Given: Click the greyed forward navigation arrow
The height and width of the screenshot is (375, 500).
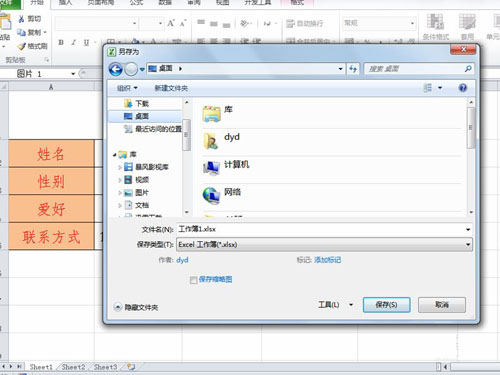Looking at the screenshot, I should 131,69.
